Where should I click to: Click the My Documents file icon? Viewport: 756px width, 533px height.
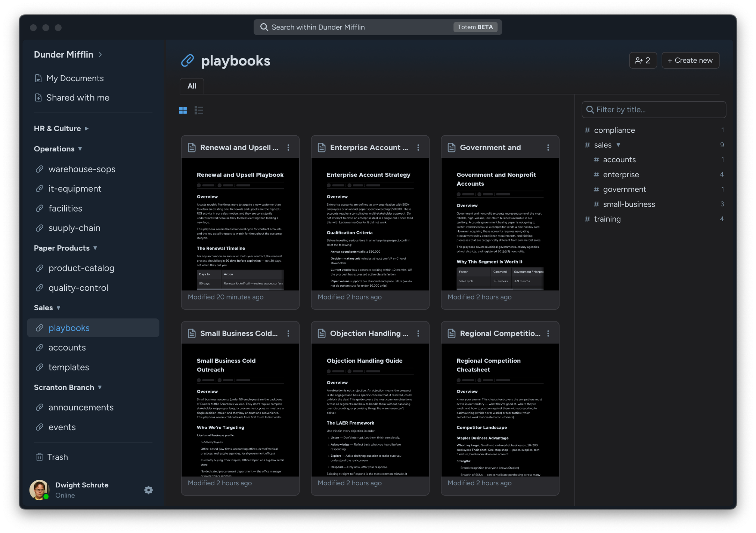coord(38,78)
